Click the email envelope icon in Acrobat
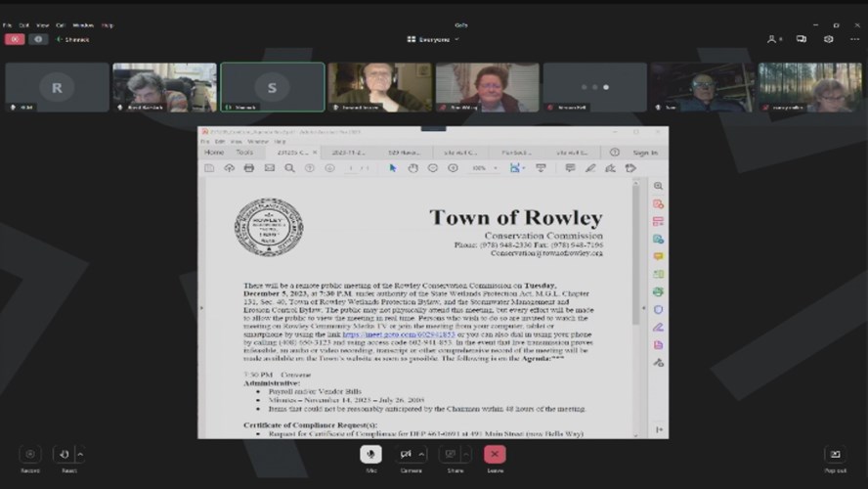Screen dimensions: 868x489 [269, 168]
